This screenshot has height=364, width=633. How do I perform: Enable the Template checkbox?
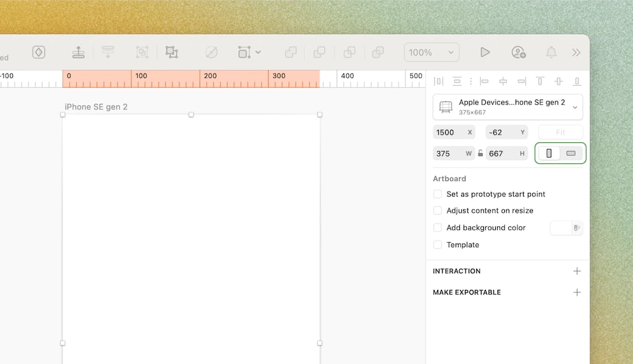click(438, 245)
